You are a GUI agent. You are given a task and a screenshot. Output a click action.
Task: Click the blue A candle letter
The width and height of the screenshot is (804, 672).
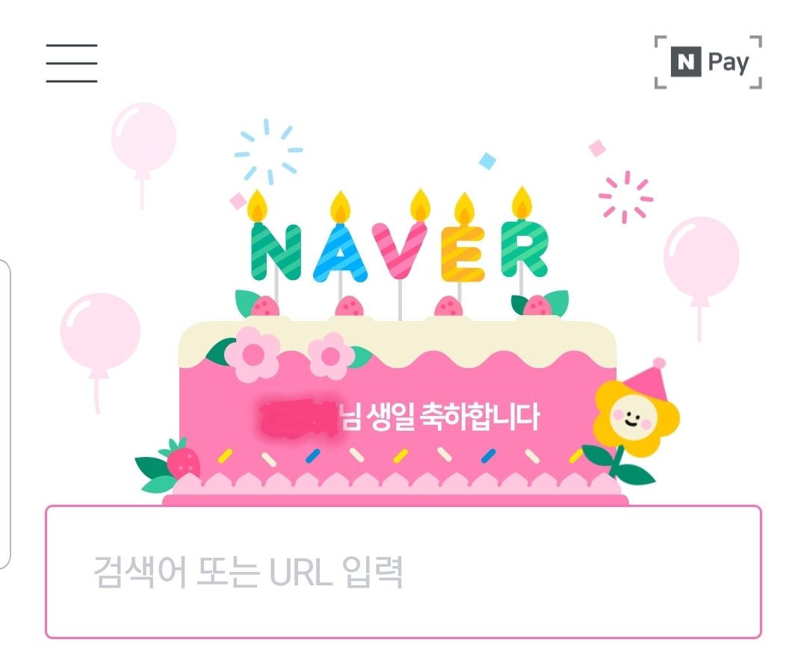[340, 252]
